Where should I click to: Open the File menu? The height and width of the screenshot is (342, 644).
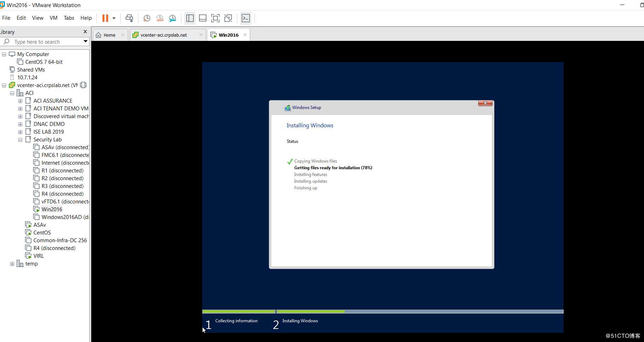coord(6,18)
